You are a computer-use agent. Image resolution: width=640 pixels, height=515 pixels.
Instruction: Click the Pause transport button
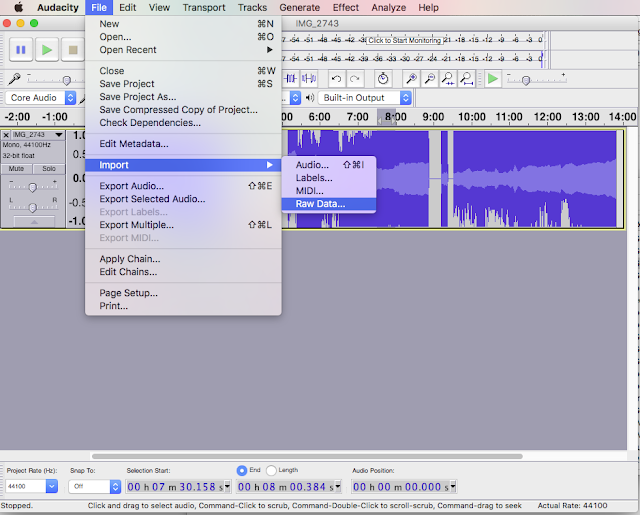[x=21, y=50]
